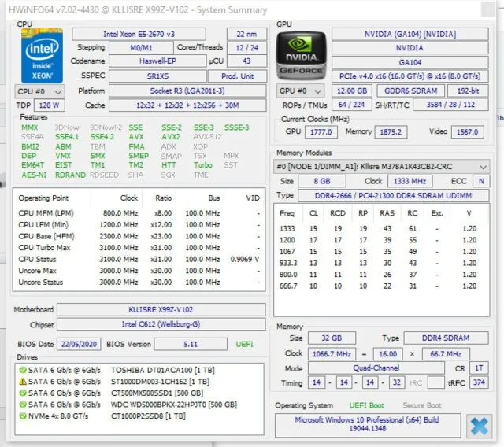The width and height of the screenshot is (504, 447).
Task: Click the total memory size 32 GB field
Action: 332,338
